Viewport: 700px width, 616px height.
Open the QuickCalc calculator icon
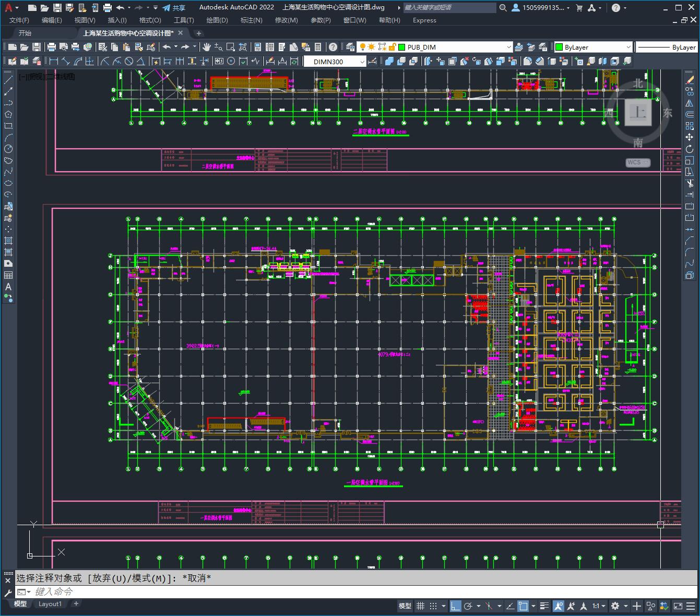coord(318,47)
